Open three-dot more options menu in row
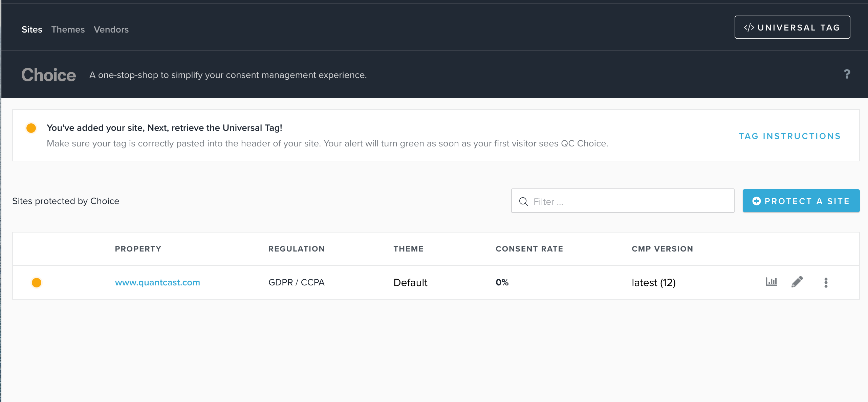This screenshot has height=402, width=868. tap(826, 282)
